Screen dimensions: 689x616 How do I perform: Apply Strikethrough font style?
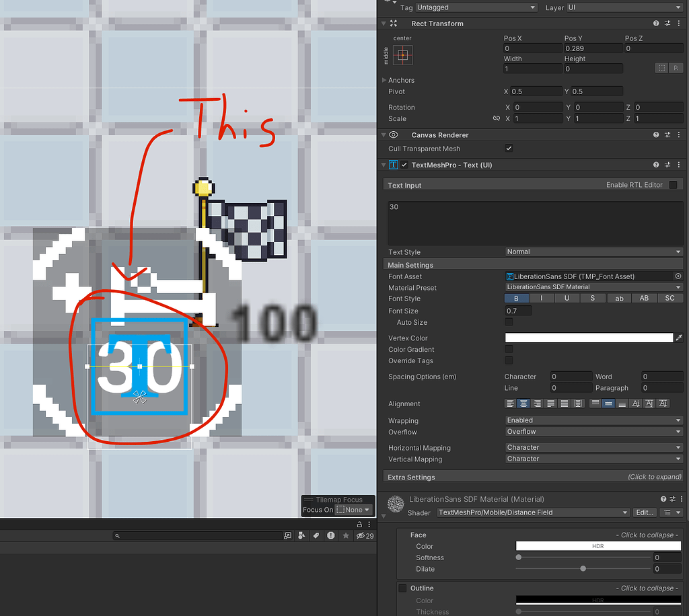pyautogui.click(x=593, y=298)
